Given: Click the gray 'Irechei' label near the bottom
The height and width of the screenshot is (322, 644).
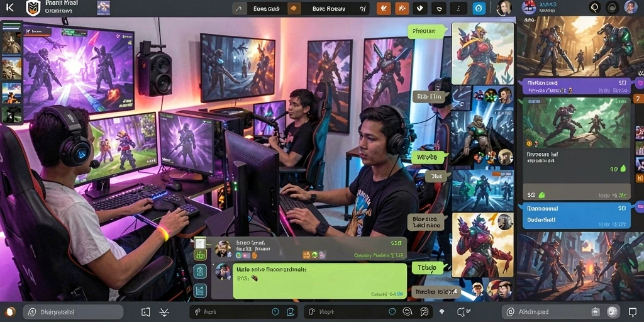Looking at the screenshot, I should [x=435, y=292].
